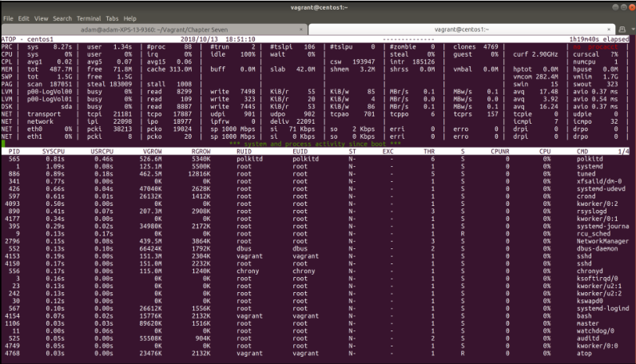Select the xfsaild/dm-0 command entry
This screenshot has width=636, height=364.
(599, 181)
